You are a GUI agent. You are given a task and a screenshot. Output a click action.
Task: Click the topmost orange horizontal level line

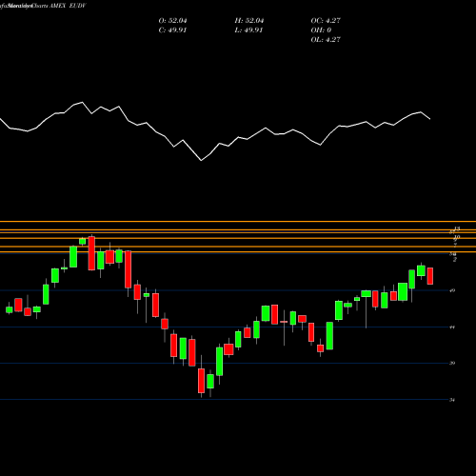[238, 221]
